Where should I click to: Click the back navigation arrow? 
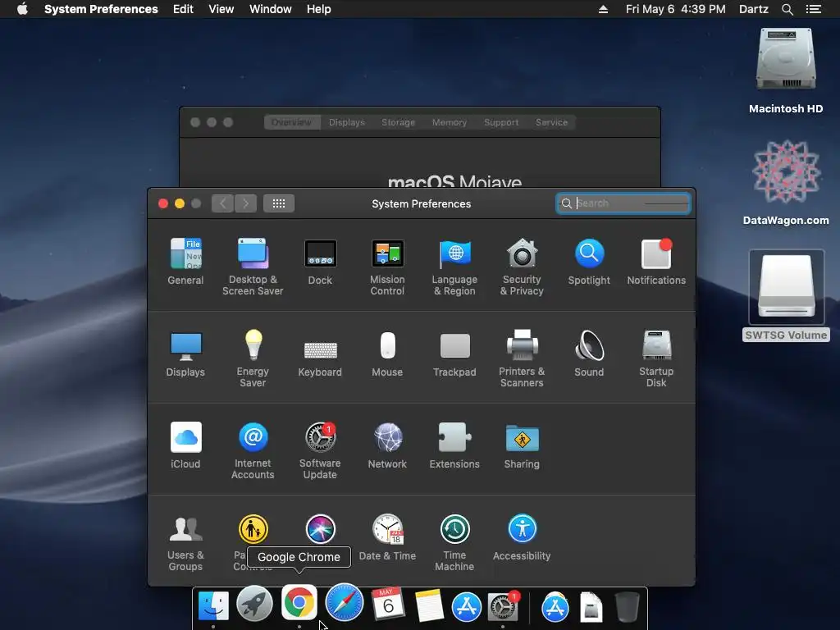pyautogui.click(x=222, y=203)
